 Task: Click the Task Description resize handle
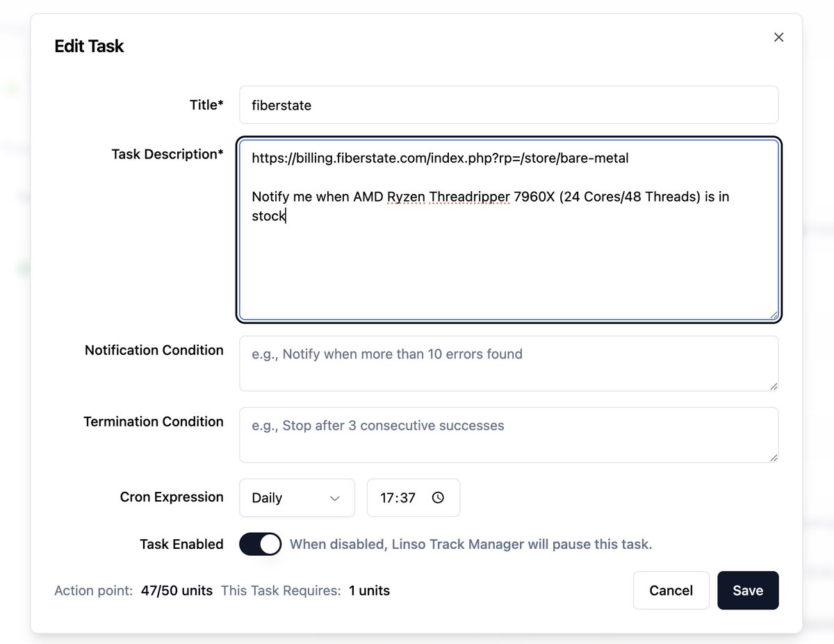(x=773, y=314)
